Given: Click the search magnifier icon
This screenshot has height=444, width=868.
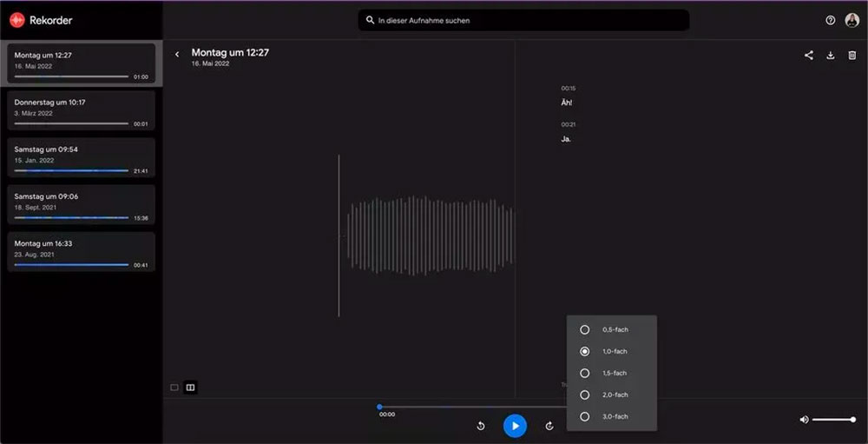Looking at the screenshot, I should tap(371, 20).
